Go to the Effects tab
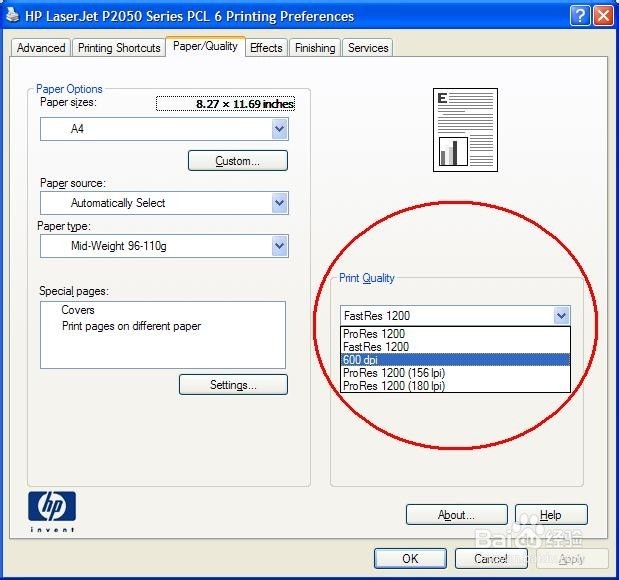 point(266,48)
